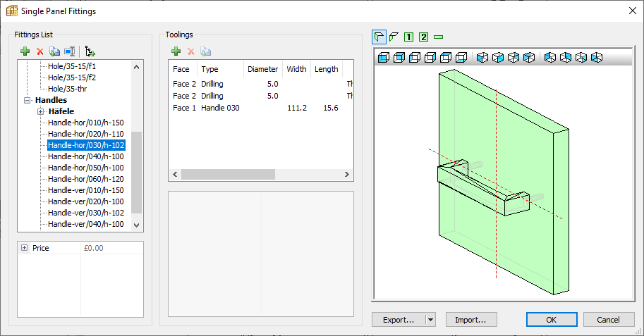
Task: Click the toolings horizontal scrollbar right arrow
Action: 347,174
